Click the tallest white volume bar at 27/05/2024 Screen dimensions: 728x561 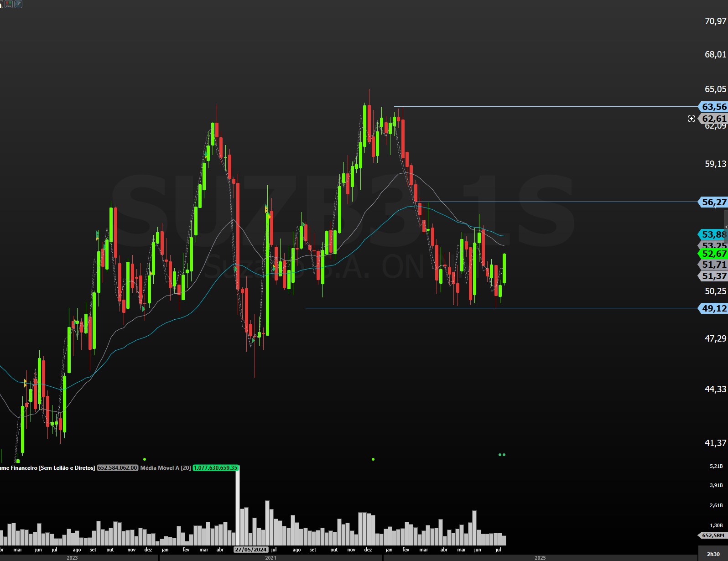click(x=238, y=506)
